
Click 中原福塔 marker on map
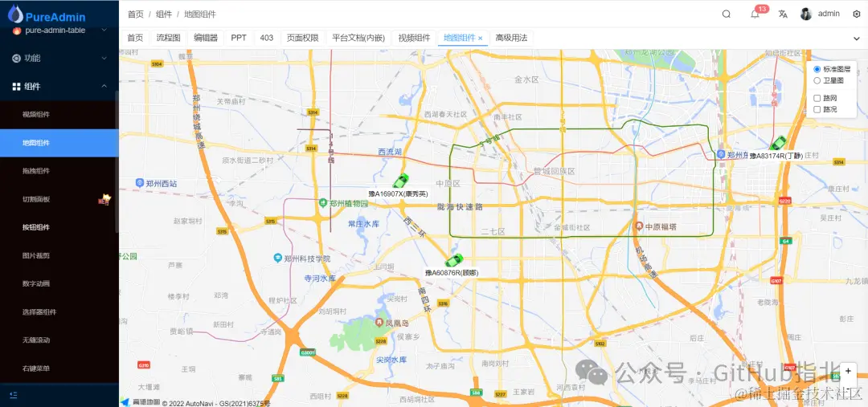[x=638, y=226]
